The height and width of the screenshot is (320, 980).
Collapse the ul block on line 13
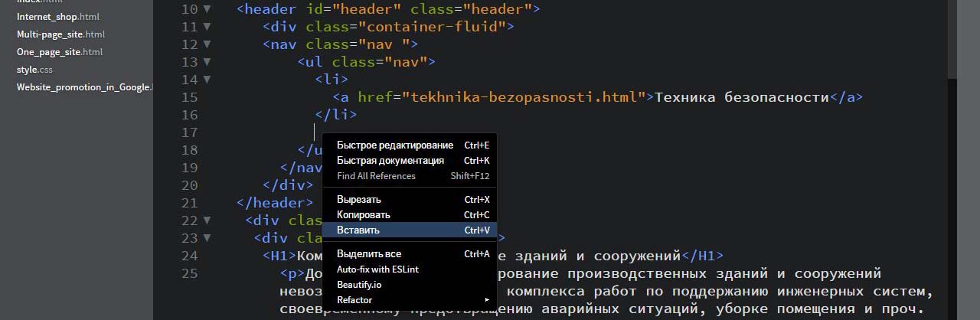click(x=207, y=63)
